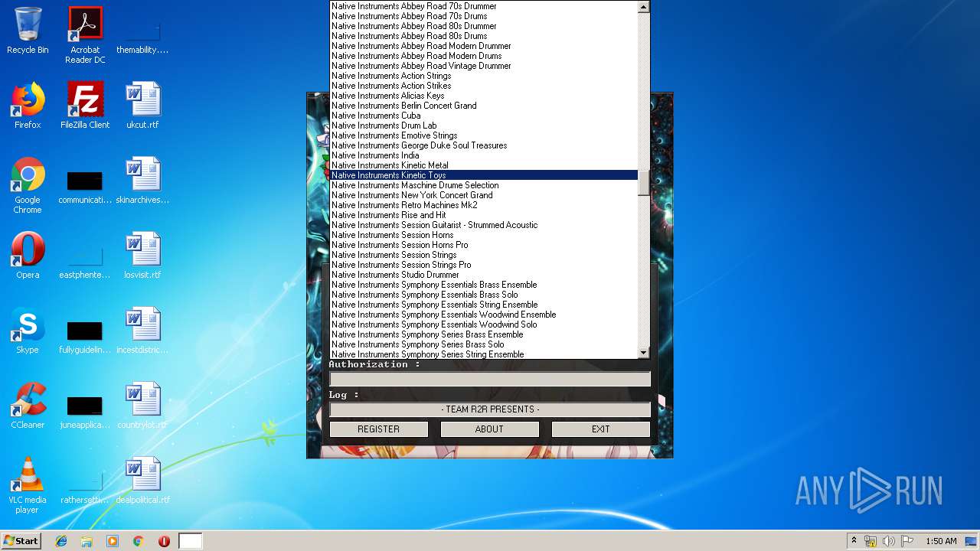Open the Recycle Bin desktop icon
Screen dimensions: 980x551
pyautogui.click(x=28, y=31)
